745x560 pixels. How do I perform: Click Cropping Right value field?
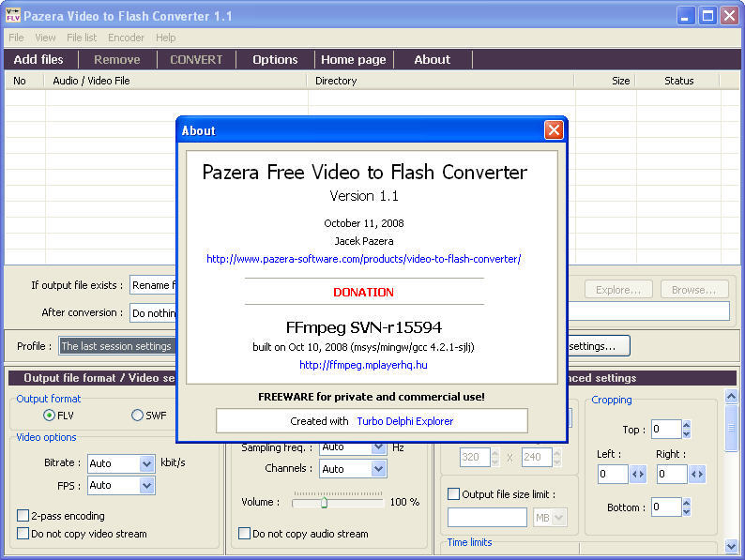pos(672,474)
